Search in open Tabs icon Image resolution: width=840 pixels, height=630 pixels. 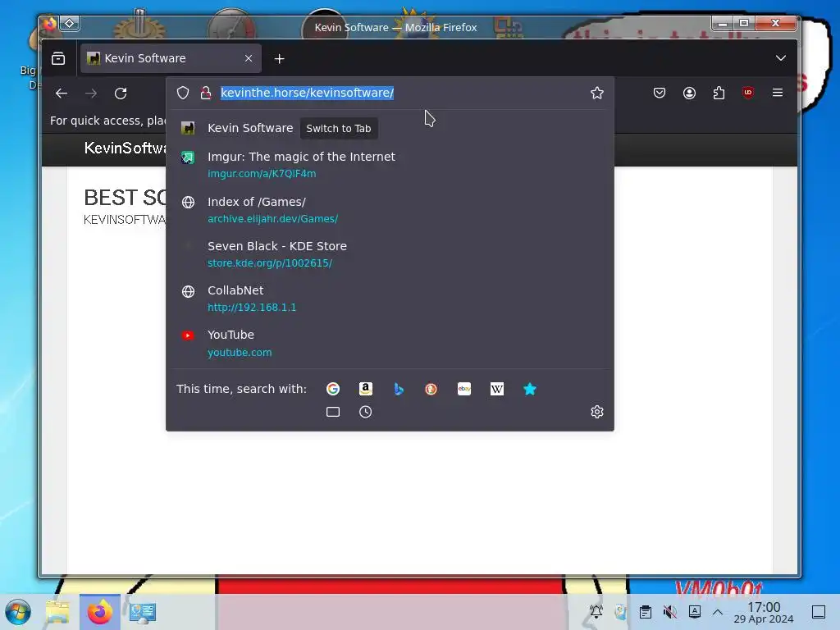(x=333, y=412)
